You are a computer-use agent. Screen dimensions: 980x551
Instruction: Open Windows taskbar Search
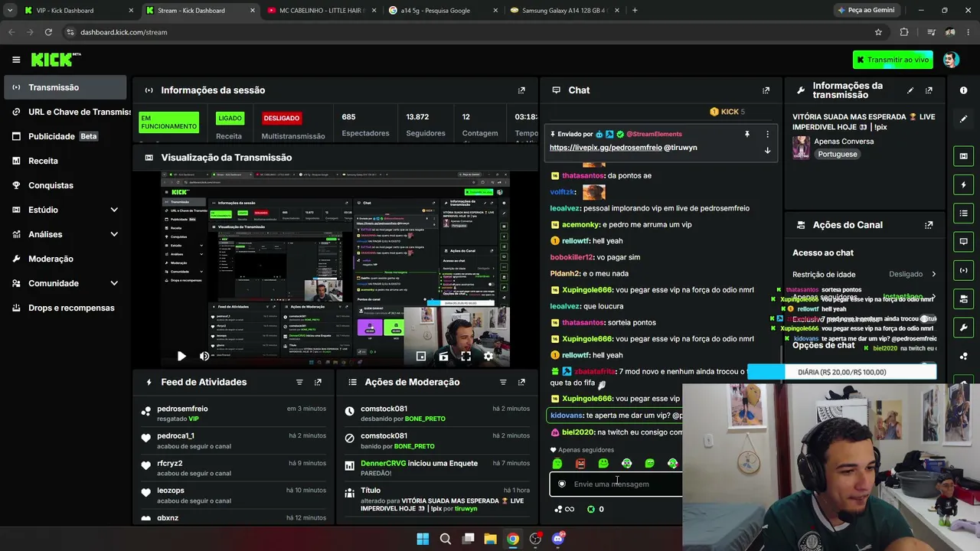pos(445,539)
